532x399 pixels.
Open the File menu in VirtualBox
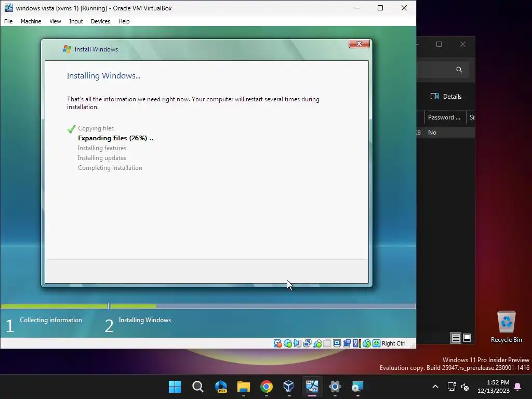(8, 21)
